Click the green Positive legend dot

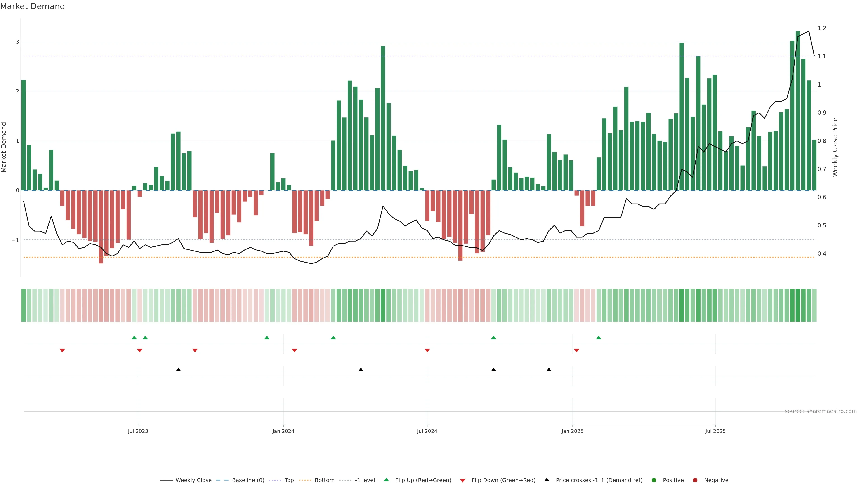[x=654, y=480]
